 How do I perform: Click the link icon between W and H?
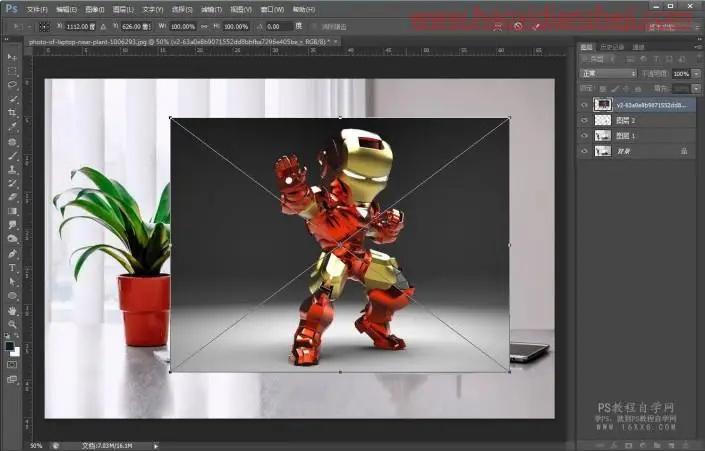pos(205,27)
